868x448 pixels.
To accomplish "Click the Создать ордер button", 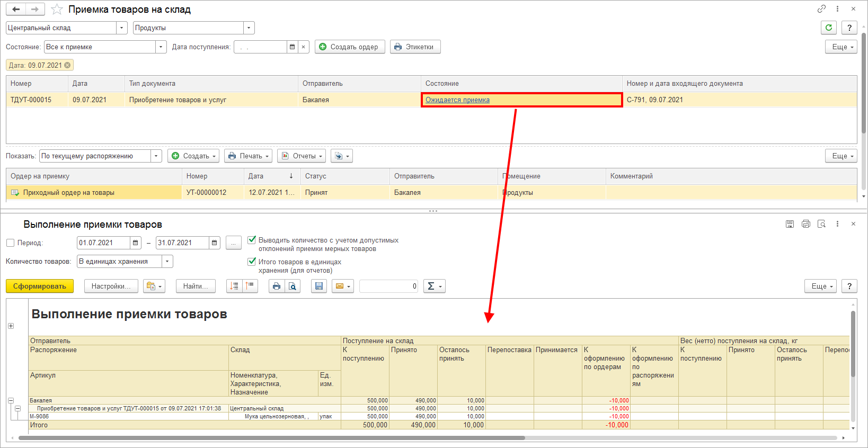I will [x=350, y=47].
